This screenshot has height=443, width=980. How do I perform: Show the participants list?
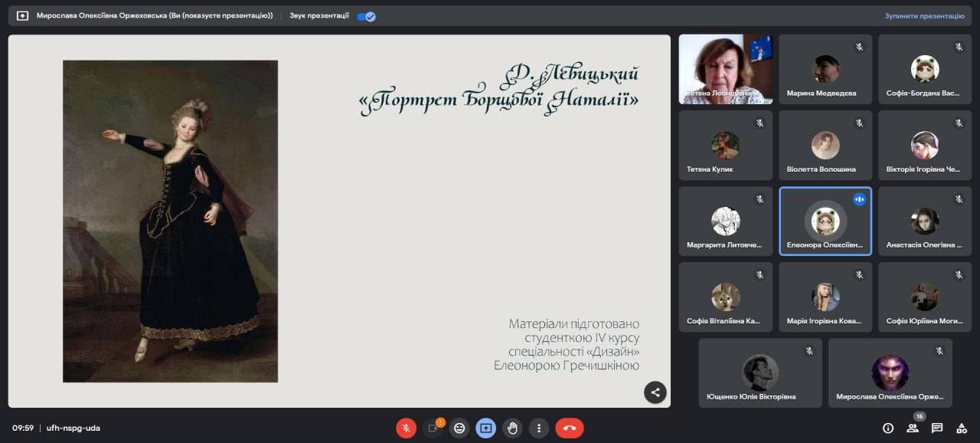(913, 428)
